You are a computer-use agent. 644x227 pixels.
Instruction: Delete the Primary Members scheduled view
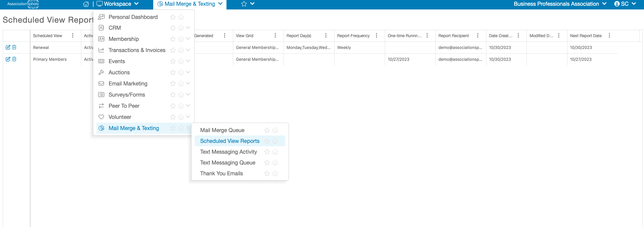pyautogui.click(x=14, y=59)
